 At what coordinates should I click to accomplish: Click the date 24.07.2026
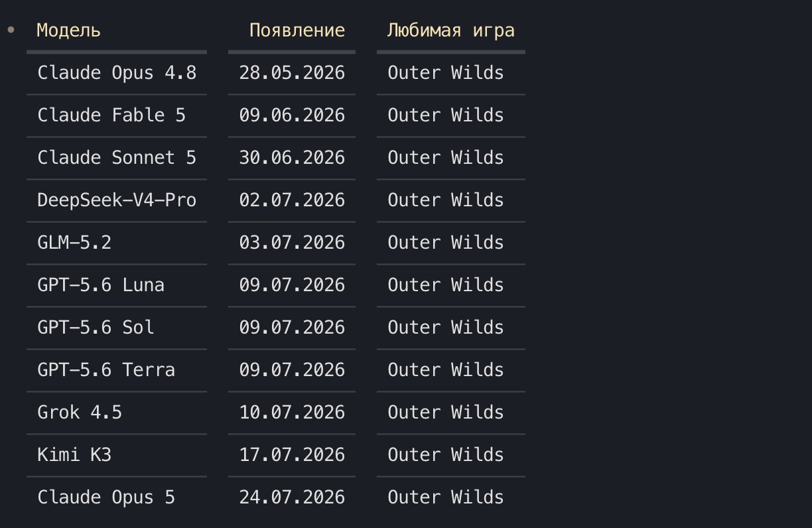pos(292,497)
